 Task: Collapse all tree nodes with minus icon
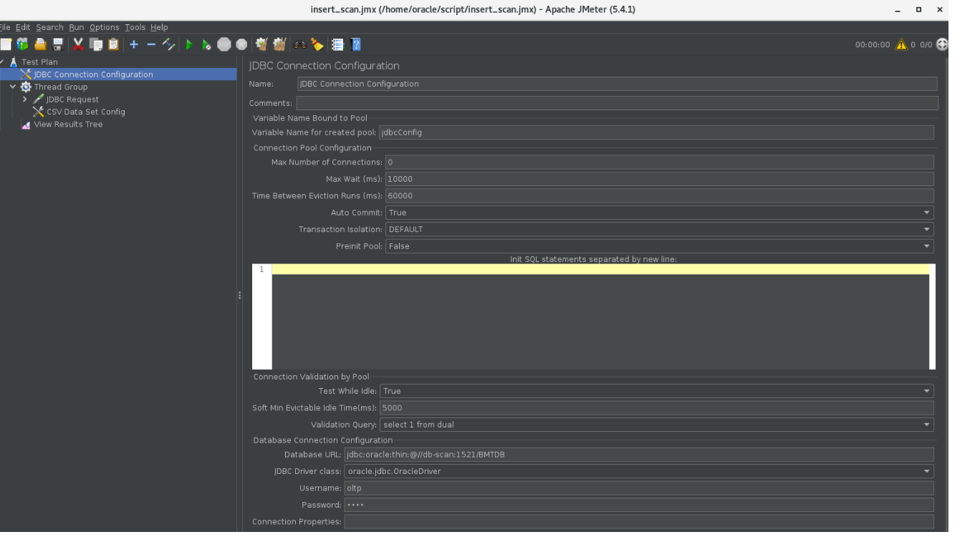(151, 44)
